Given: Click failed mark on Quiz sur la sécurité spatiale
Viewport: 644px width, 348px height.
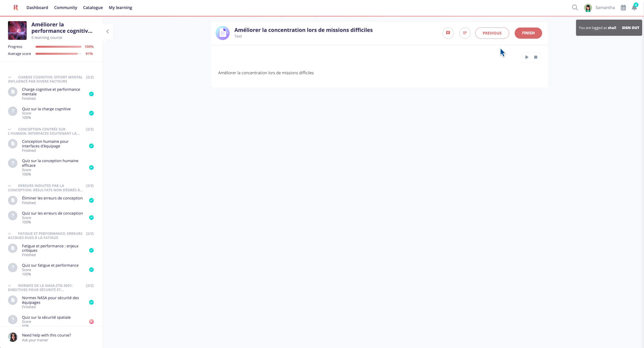Looking at the screenshot, I should (91, 322).
